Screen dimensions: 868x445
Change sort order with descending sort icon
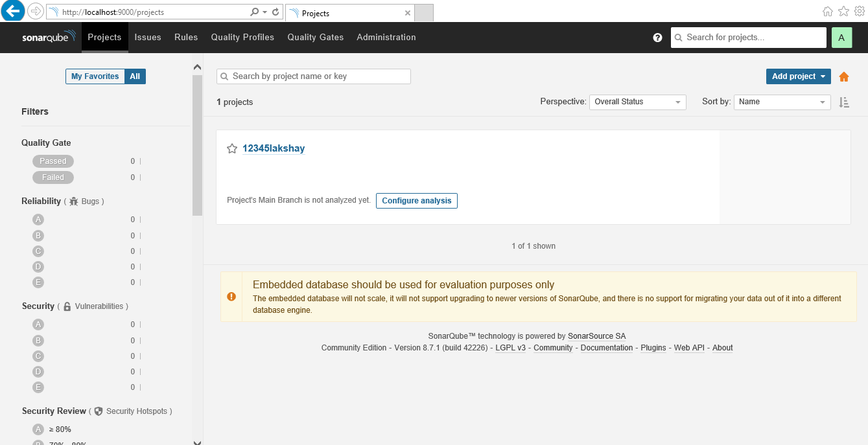(x=843, y=102)
